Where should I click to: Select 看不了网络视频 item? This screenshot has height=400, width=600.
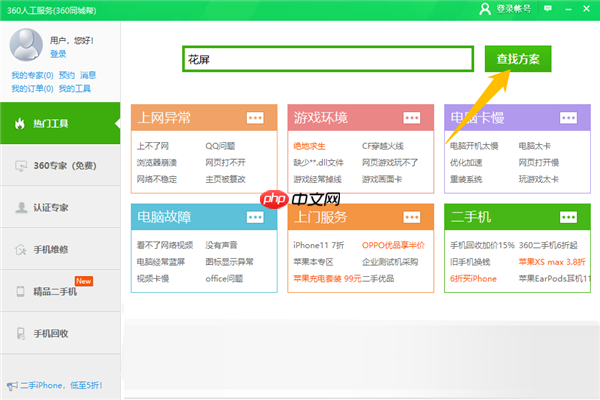[165, 245]
